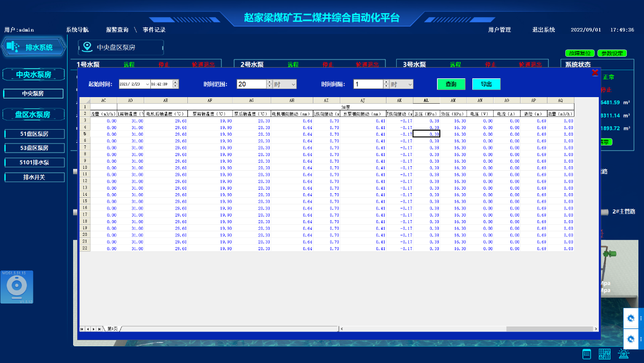Open the start date dropdown calendar
This screenshot has width=644, height=363.
coord(147,84)
